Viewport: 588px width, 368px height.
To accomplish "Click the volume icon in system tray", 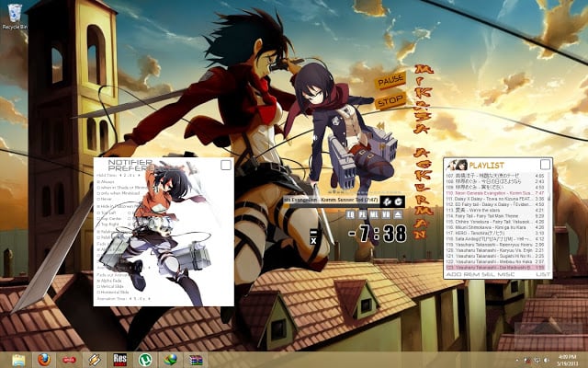I will pyautogui.click(x=547, y=361).
